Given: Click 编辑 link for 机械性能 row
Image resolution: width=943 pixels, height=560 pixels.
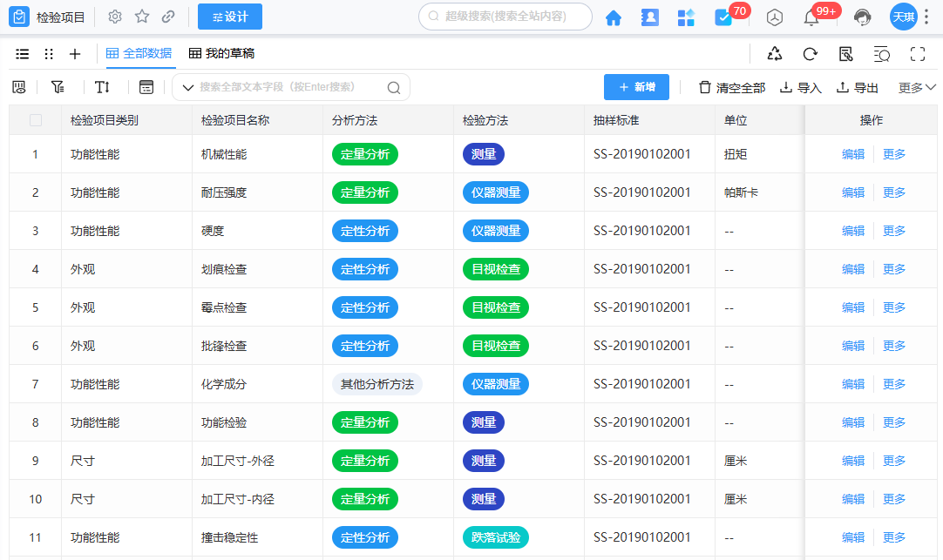Looking at the screenshot, I should click(853, 154).
